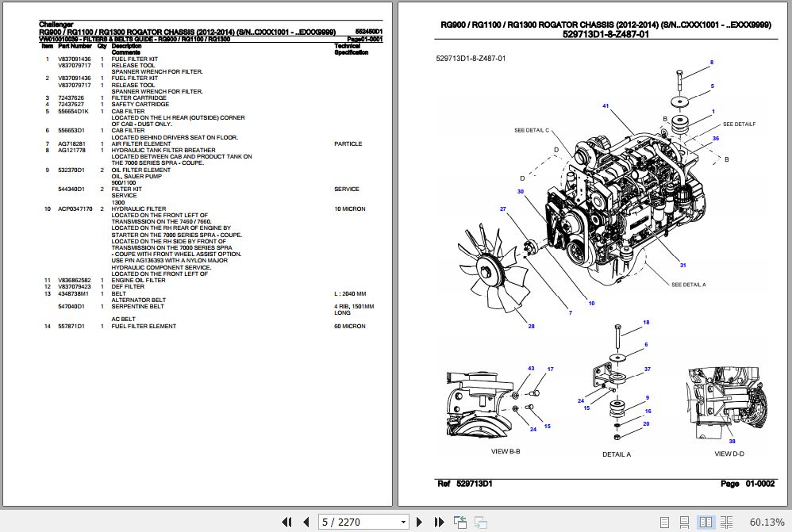Deselect the highlighted facing pages mode
The width and height of the screenshot is (792, 532).
(x=705, y=522)
